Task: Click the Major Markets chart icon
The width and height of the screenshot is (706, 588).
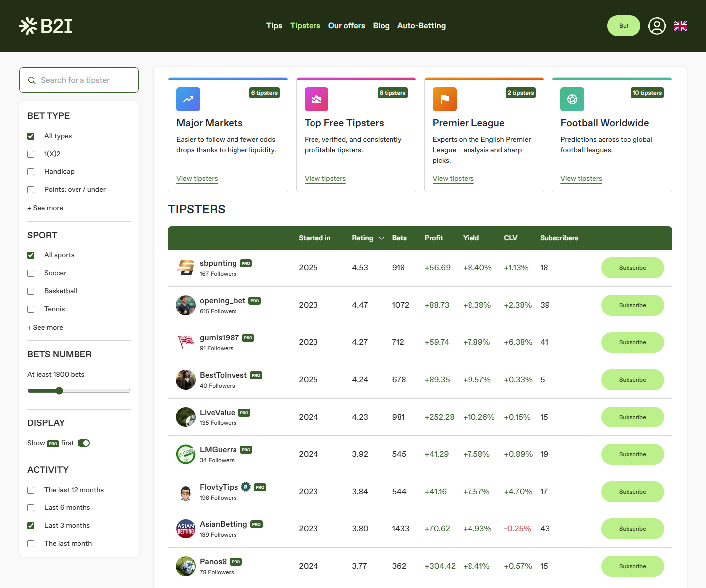Action: point(188,99)
